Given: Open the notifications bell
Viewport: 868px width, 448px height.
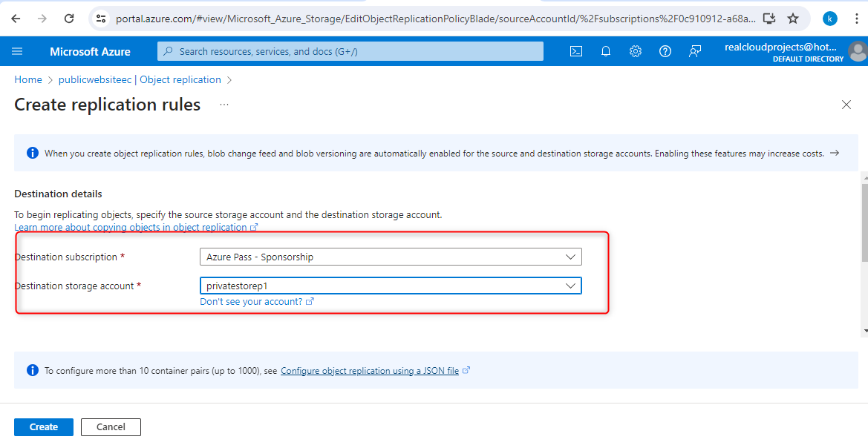Looking at the screenshot, I should coord(606,51).
